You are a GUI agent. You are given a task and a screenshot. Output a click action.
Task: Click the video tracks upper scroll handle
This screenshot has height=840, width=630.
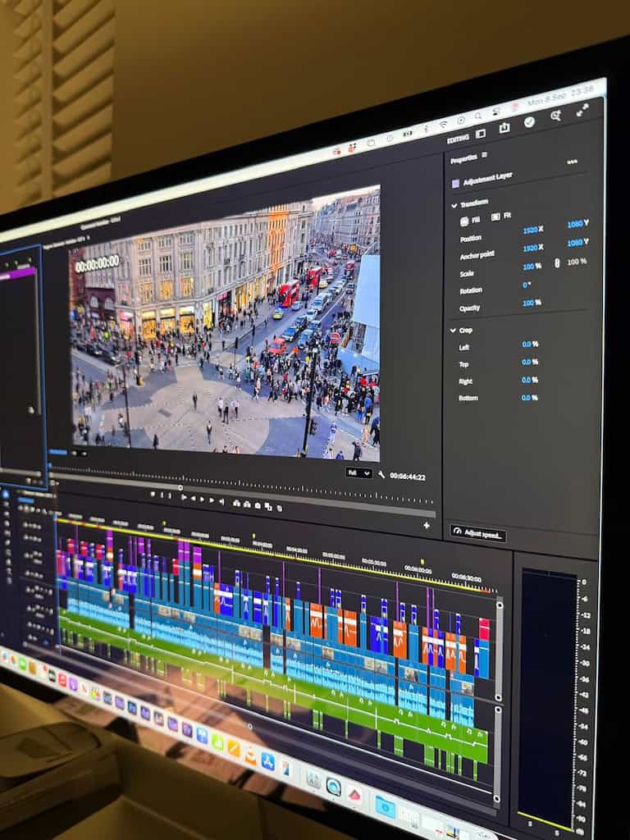tap(500, 605)
